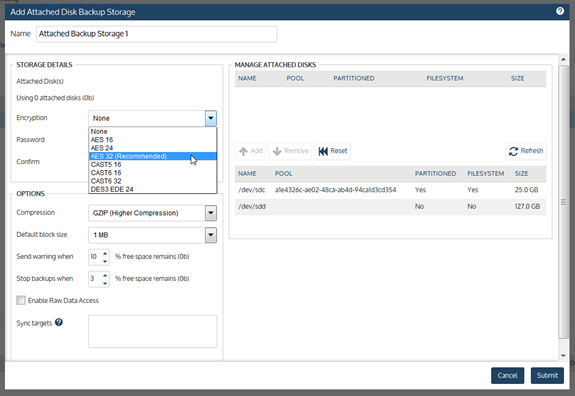Screen dimensions: 575x396
Task: Select None in encryption list
Action: [x=153, y=131]
